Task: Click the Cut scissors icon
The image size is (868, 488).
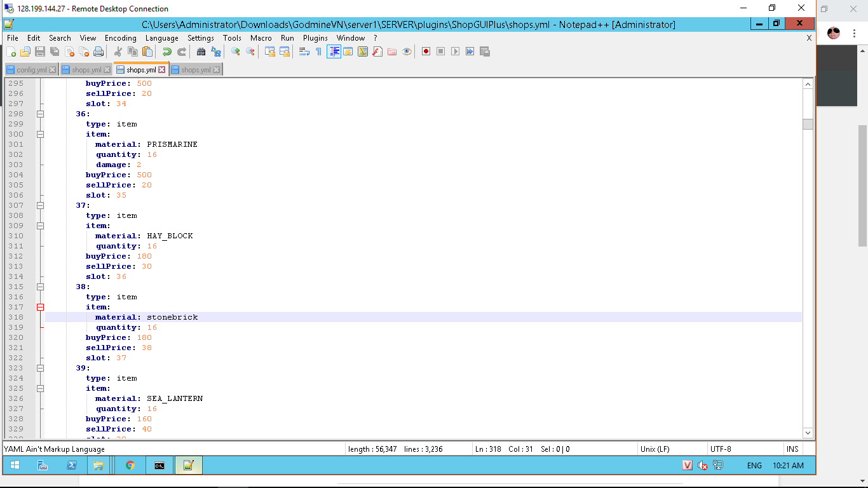Action: (x=118, y=51)
